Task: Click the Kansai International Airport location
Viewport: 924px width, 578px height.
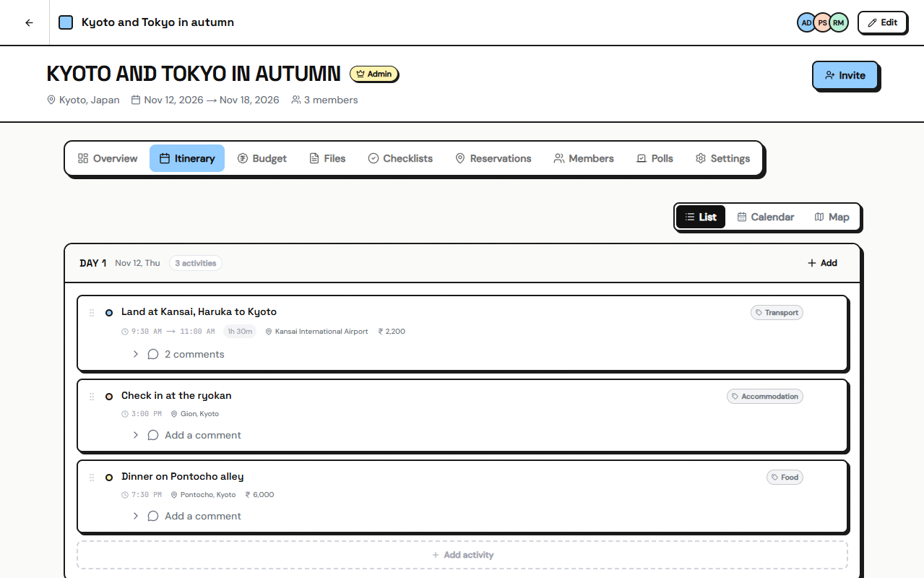Action: point(316,332)
